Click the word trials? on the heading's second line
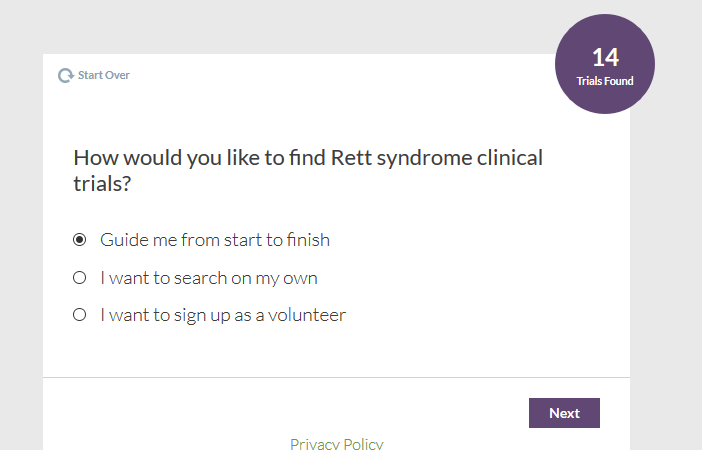The width and height of the screenshot is (702, 450). click(x=102, y=185)
